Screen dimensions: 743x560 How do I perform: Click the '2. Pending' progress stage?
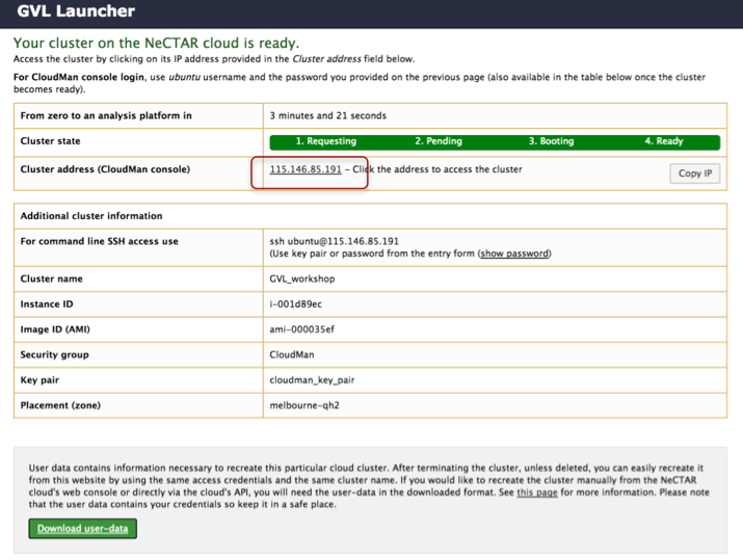(438, 141)
